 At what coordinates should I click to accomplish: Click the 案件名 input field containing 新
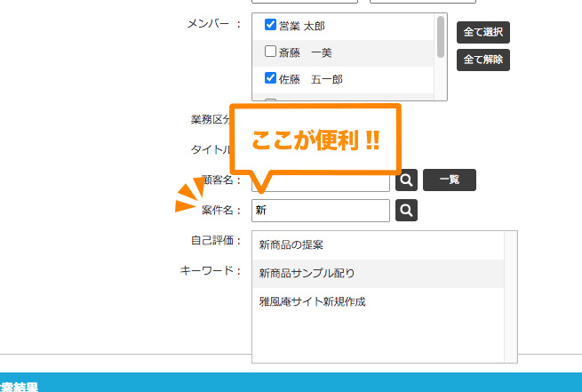pos(321,211)
